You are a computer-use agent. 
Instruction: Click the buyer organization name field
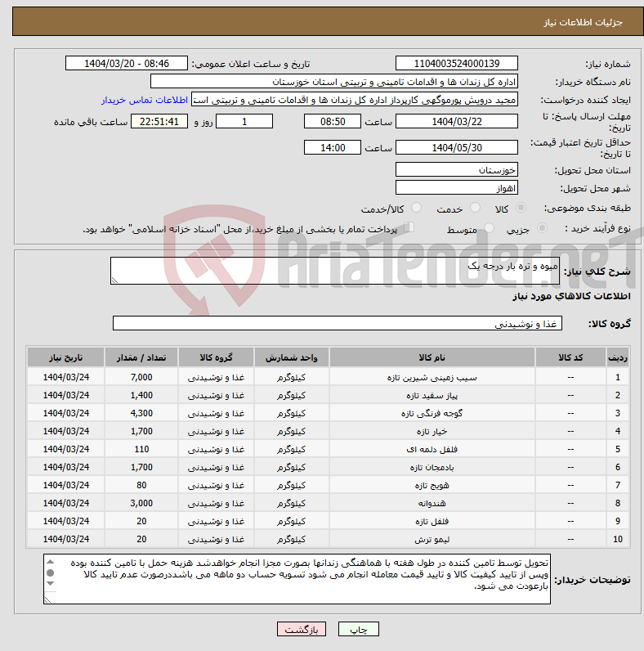(x=334, y=82)
